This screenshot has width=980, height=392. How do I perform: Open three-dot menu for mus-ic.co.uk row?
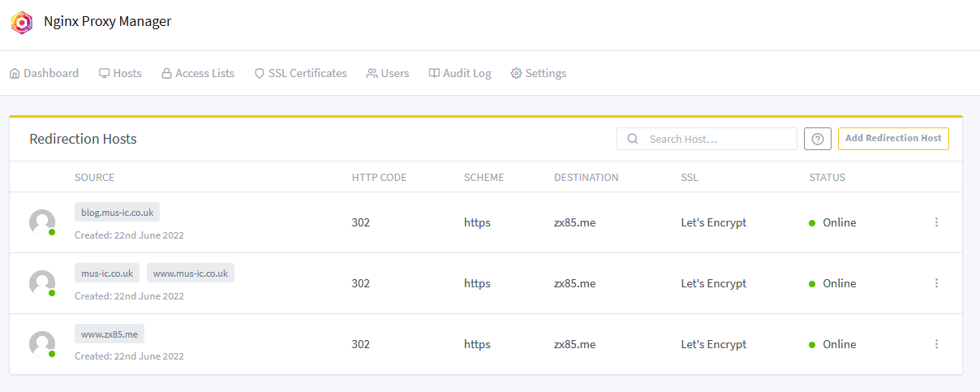coord(936,283)
